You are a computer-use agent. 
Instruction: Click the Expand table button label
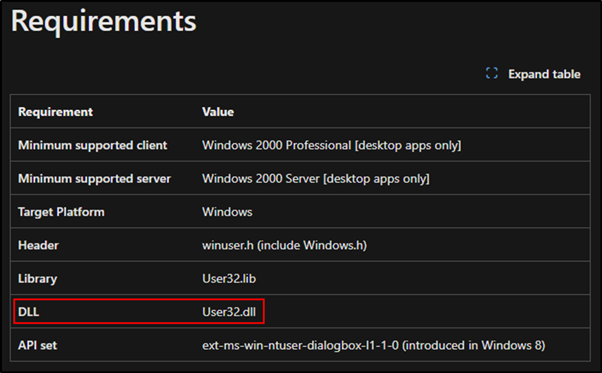point(544,74)
